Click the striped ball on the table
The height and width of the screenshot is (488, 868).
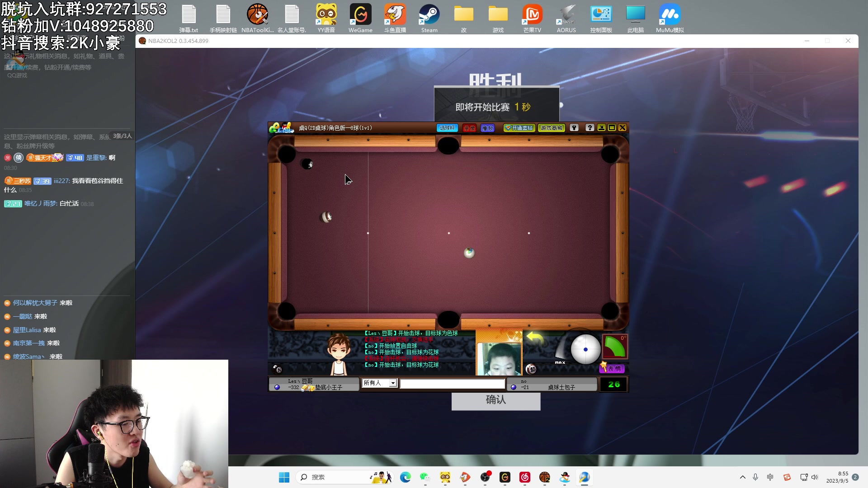[326, 217]
